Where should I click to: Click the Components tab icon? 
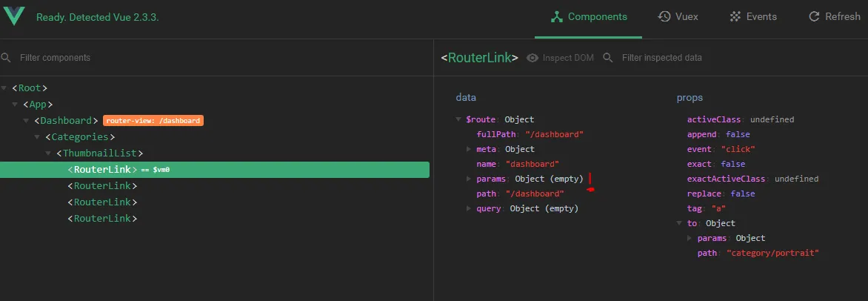click(556, 16)
